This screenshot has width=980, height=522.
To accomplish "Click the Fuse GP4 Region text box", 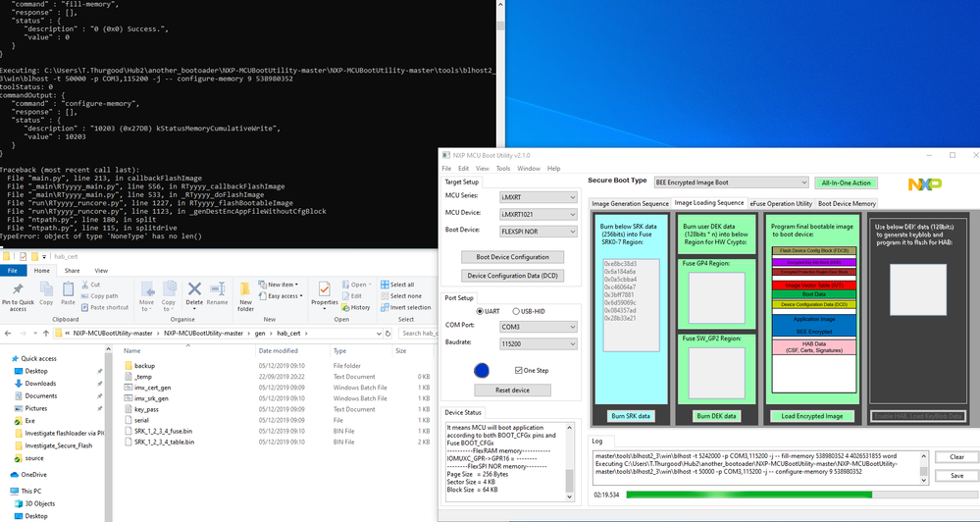I will [x=716, y=297].
